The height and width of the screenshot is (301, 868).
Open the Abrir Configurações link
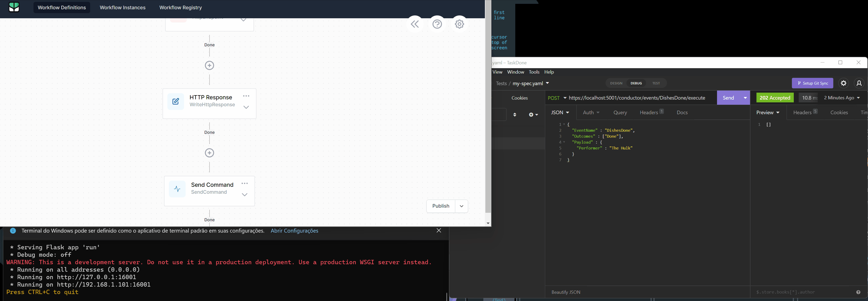[x=294, y=231]
